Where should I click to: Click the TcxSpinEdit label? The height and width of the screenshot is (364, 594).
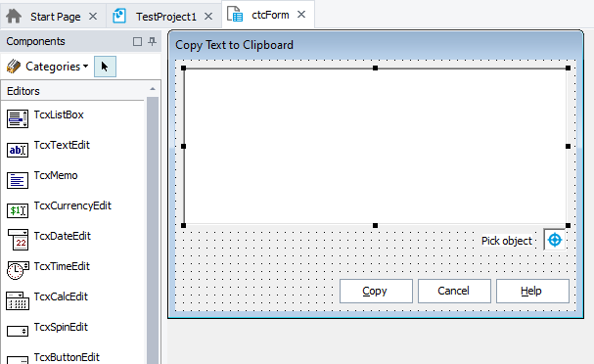[x=61, y=327]
